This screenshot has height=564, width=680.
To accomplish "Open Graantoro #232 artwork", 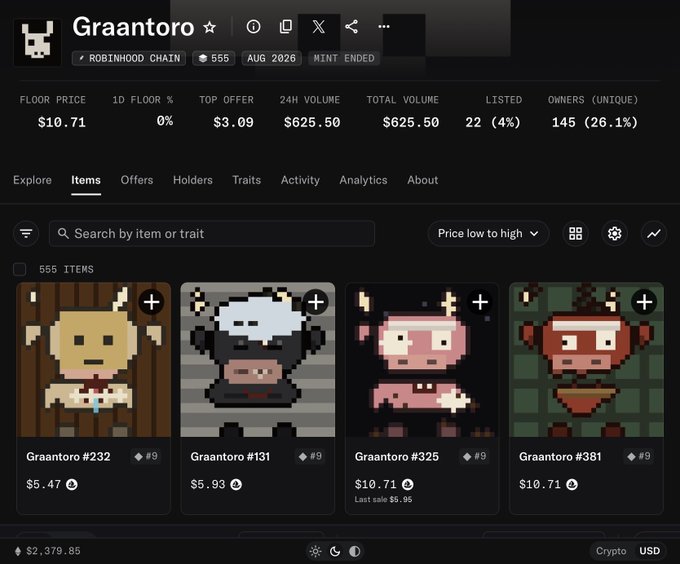I will [94, 360].
